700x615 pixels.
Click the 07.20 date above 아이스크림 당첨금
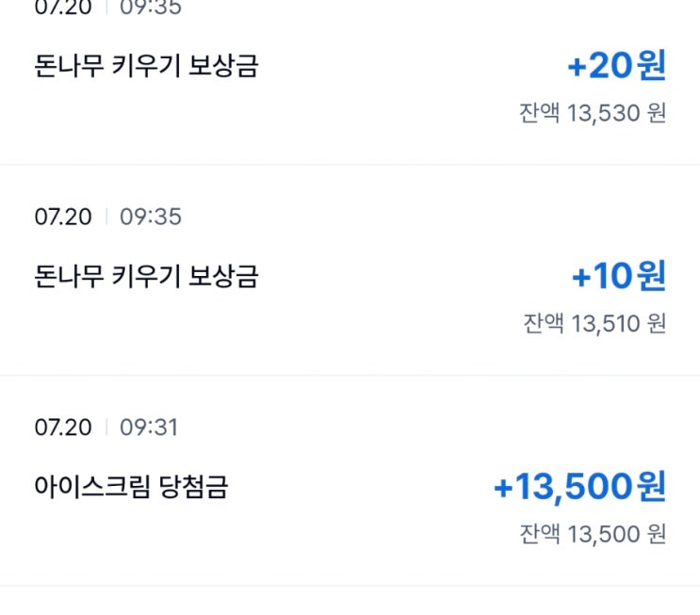pyautogui.click(x=63, y=428)
